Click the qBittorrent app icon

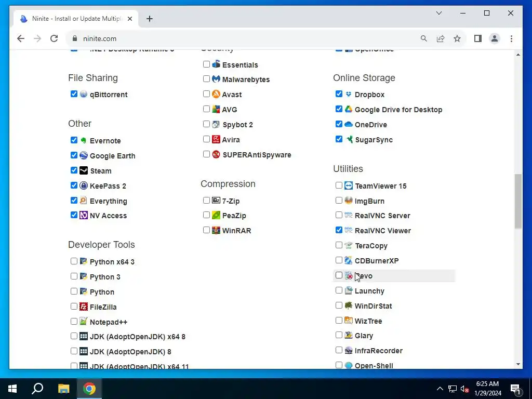84,94
